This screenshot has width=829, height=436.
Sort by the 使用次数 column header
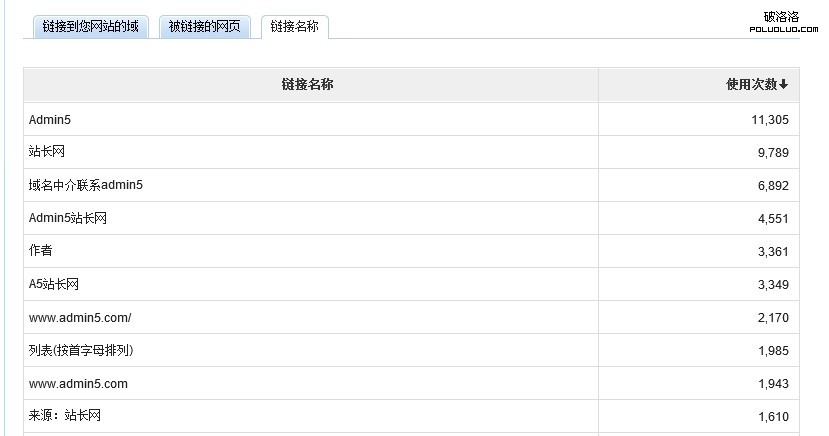coord(752,85)
